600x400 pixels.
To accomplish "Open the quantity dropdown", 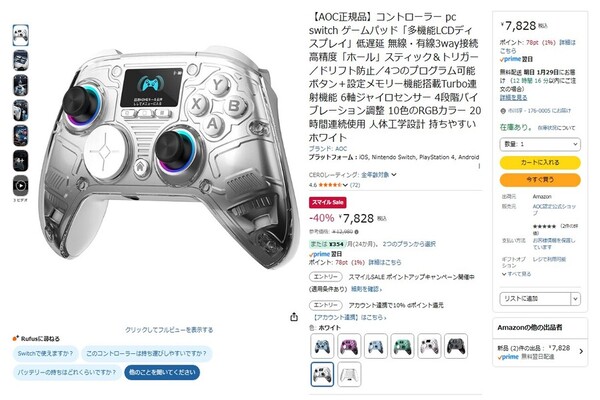I will coord(540,144).
